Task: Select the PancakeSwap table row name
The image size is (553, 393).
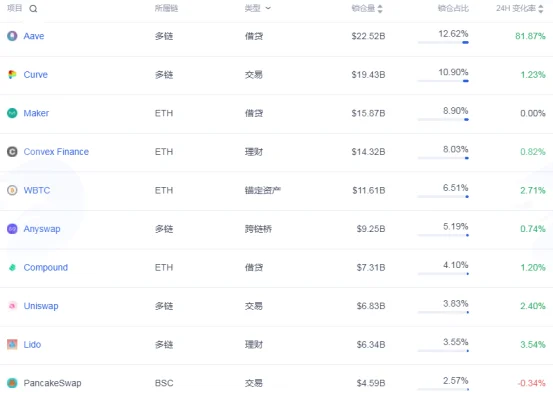Action: (x=52, y=383)
